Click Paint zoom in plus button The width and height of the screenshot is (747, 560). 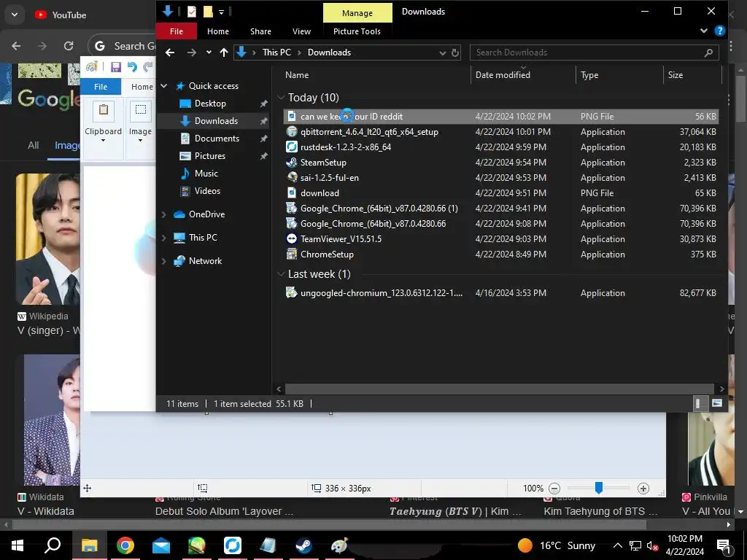pos(643,488)
